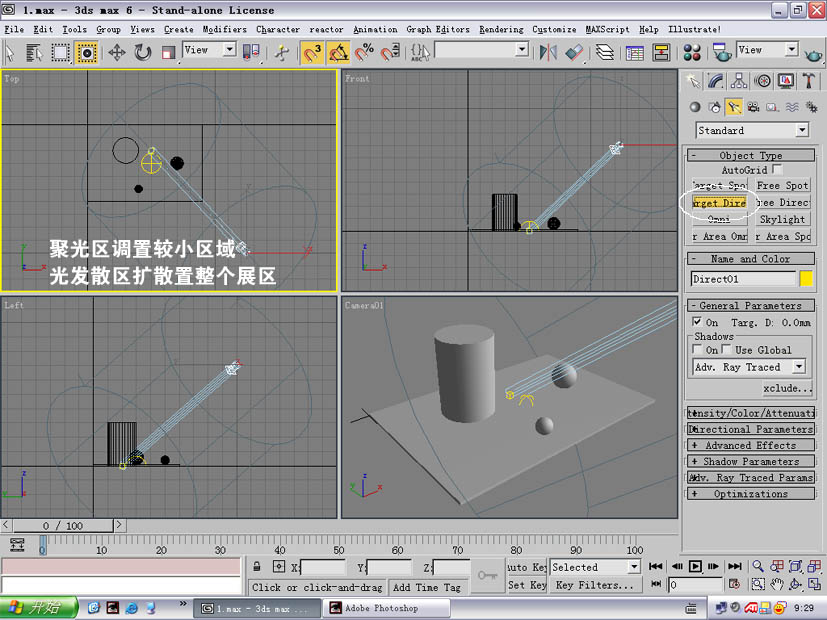Toggle the Angle Snap button
Image resolution: width=827 pixels, height=620 pixels.
click(x=338, y=53)
